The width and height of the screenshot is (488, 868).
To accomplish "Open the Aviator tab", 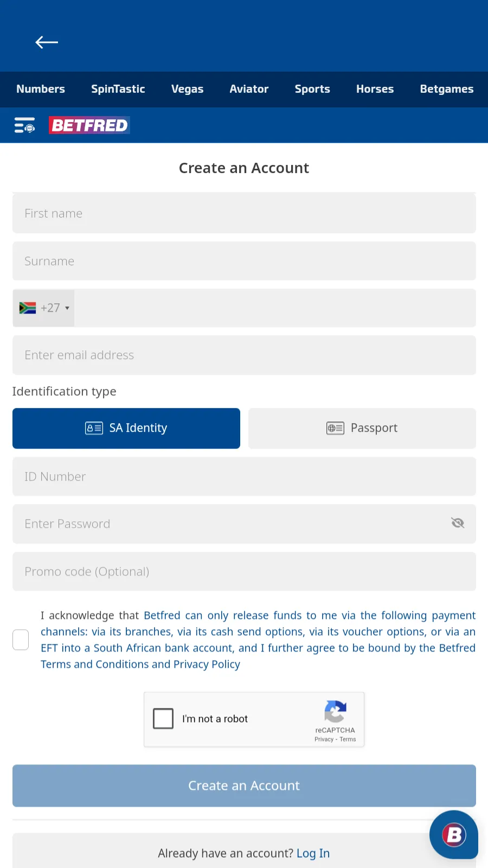I will [249, 89].
